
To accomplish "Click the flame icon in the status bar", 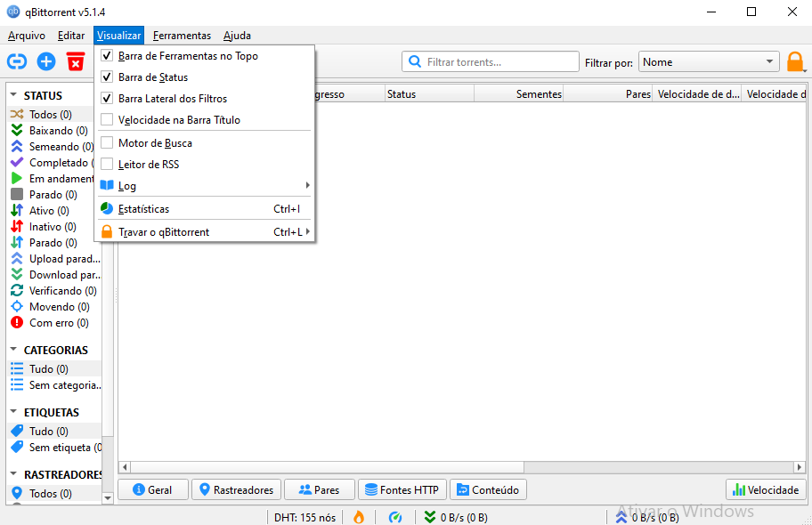I will 360,517.
